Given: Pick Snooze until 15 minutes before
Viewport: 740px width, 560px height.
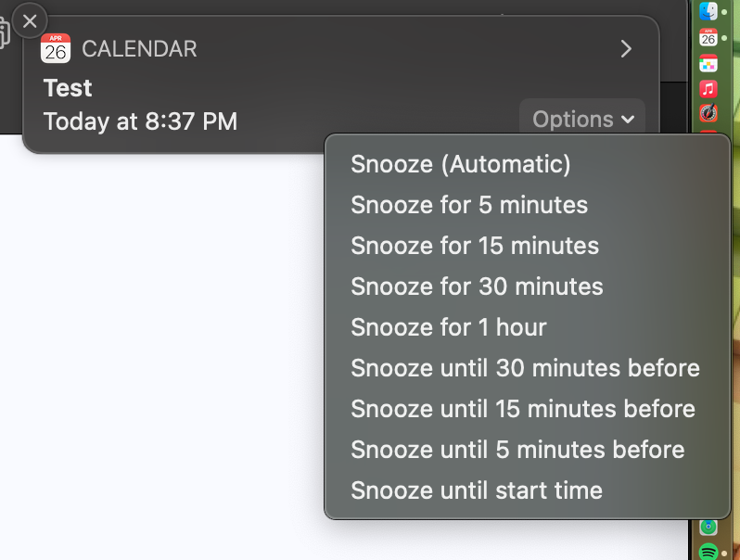Looking at the screenshot, I should (x=522, y=409).
